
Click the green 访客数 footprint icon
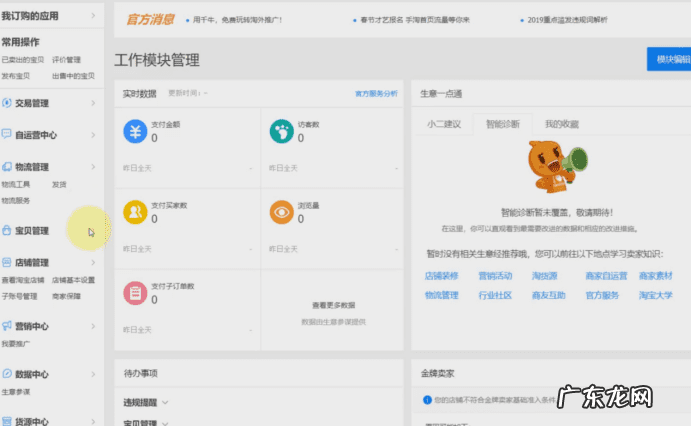tap(282, 131)
